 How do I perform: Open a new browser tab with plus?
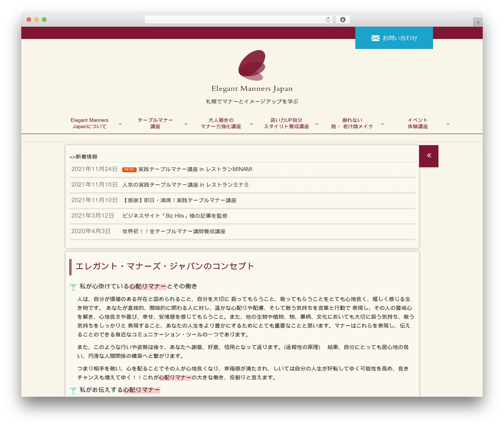pyautogui.click(x=478, y=22)
